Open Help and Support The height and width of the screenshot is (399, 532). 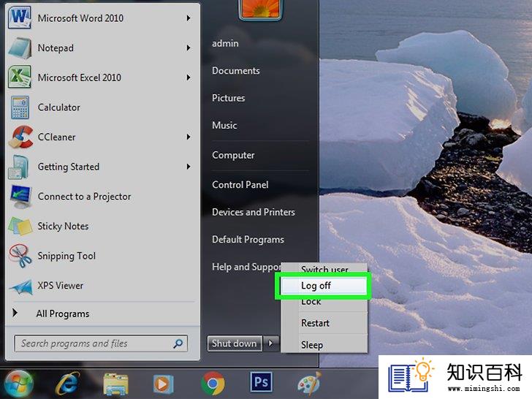[x=247, y=267]
